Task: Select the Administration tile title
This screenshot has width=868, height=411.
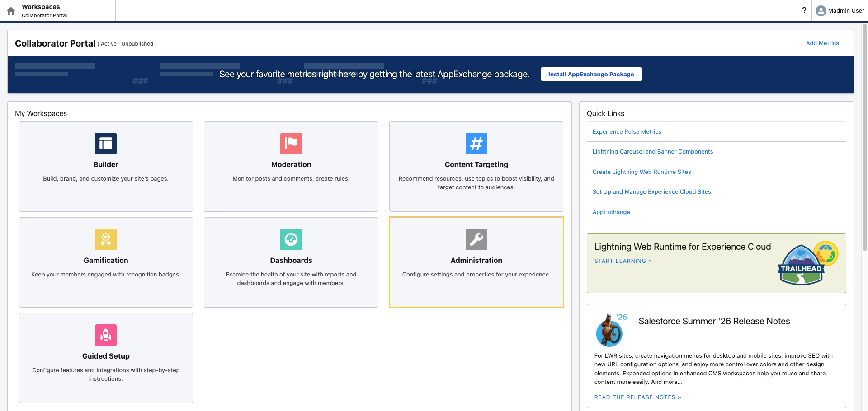Action: point(476,261)
